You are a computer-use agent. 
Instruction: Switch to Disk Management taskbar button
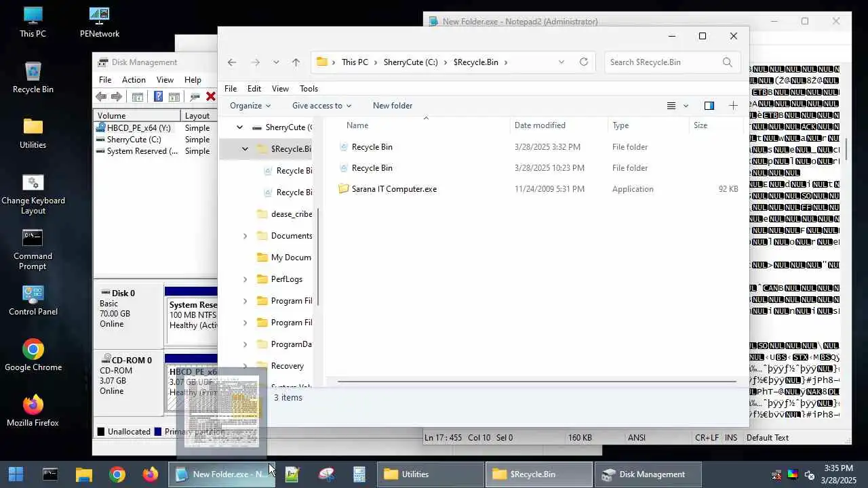647,474
